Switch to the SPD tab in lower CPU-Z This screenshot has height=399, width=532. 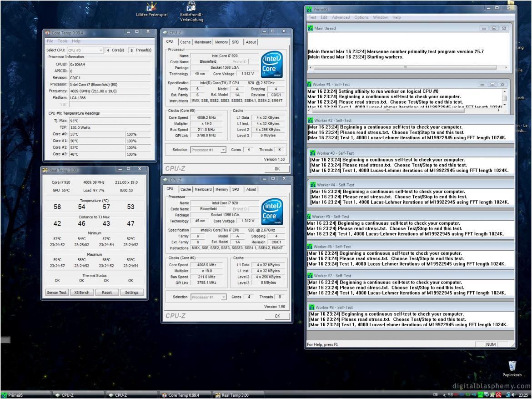[236, 189]
